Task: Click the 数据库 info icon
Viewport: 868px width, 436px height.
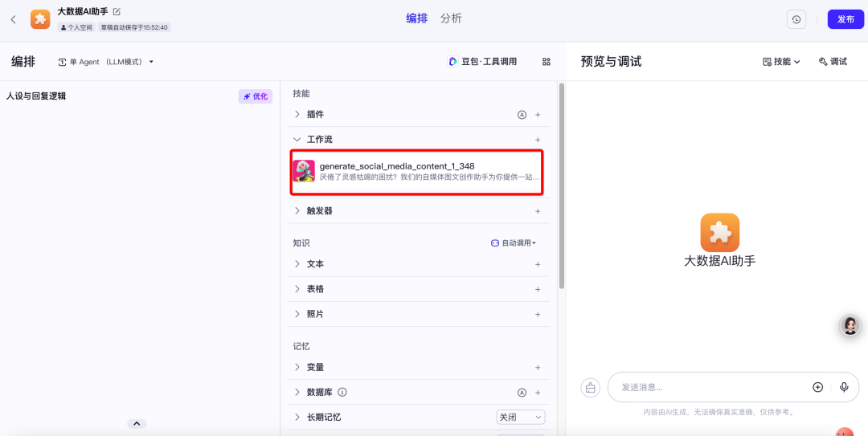Action: pos(342,393)
